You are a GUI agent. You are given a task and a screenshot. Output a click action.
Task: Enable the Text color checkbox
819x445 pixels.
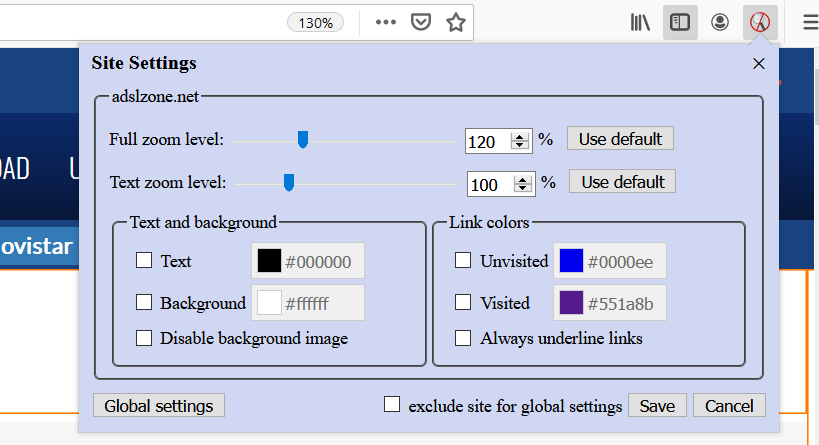click(x=144, y=260)
